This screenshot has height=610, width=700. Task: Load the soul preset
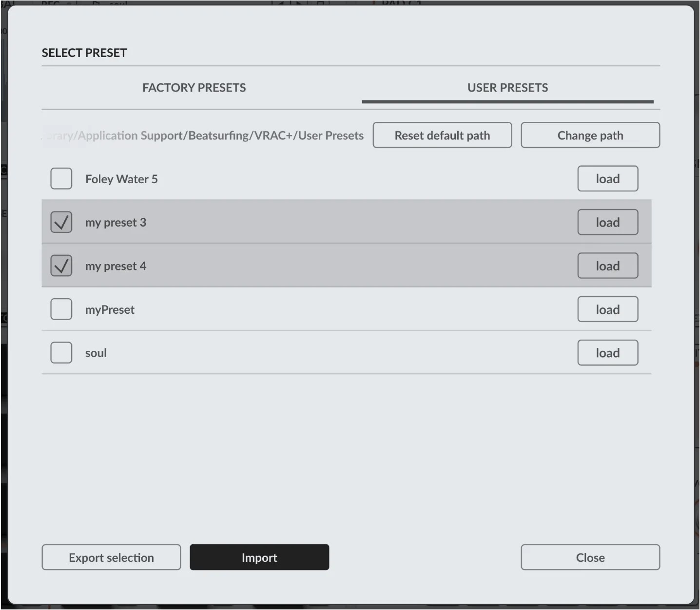(608, 353)
